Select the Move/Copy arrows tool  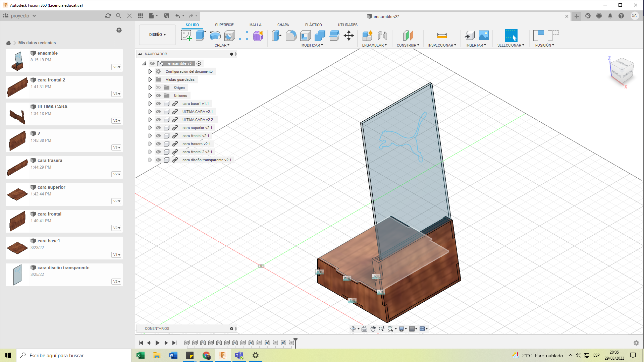coord(349,36)
